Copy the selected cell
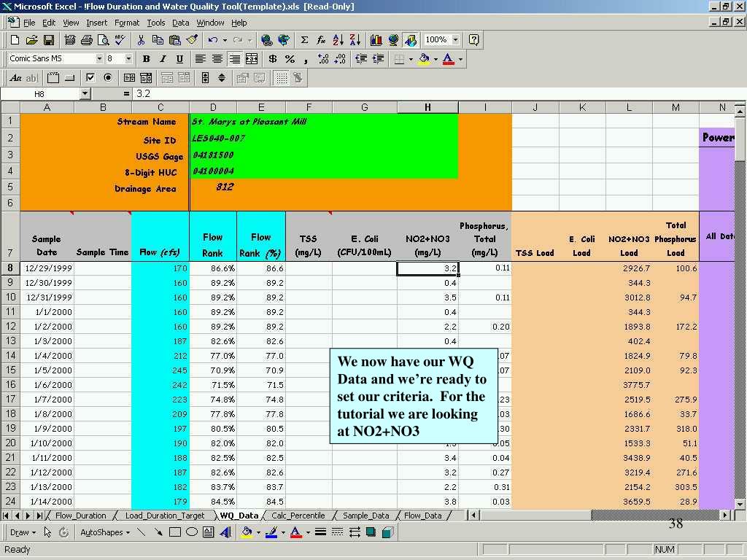This screenshot has height=560, width=747. (158, 40)
